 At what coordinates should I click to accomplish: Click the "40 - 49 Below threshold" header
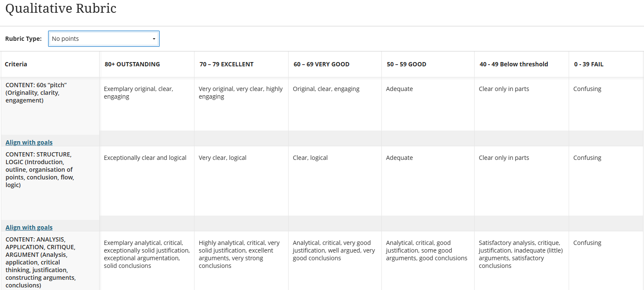point(514,64)
